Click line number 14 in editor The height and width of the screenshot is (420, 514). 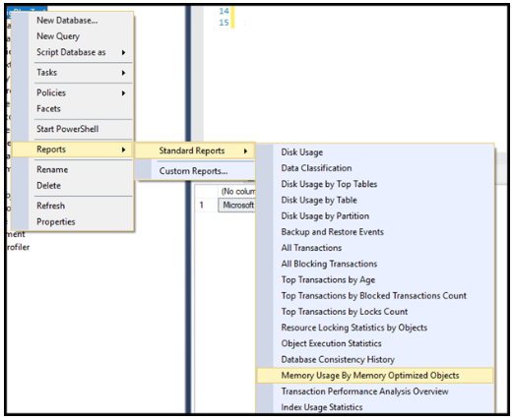tap(225, 11)
